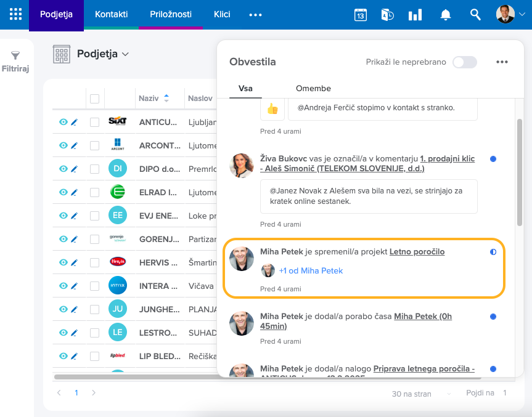Click the pencil edit icon for ELRAD row
Viewport: 532px width, 417px height.
point(74,193)
